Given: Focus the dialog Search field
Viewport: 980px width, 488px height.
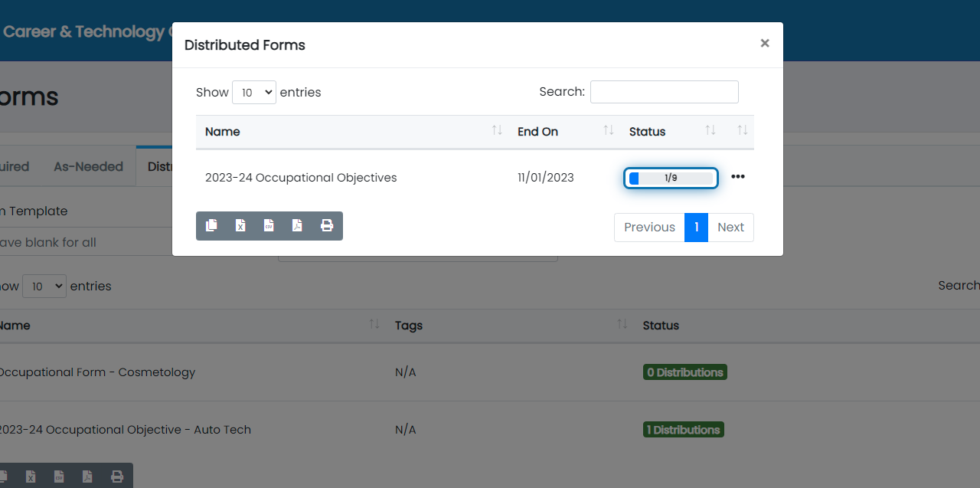Looking at the screenshot, I should point(665,92).
